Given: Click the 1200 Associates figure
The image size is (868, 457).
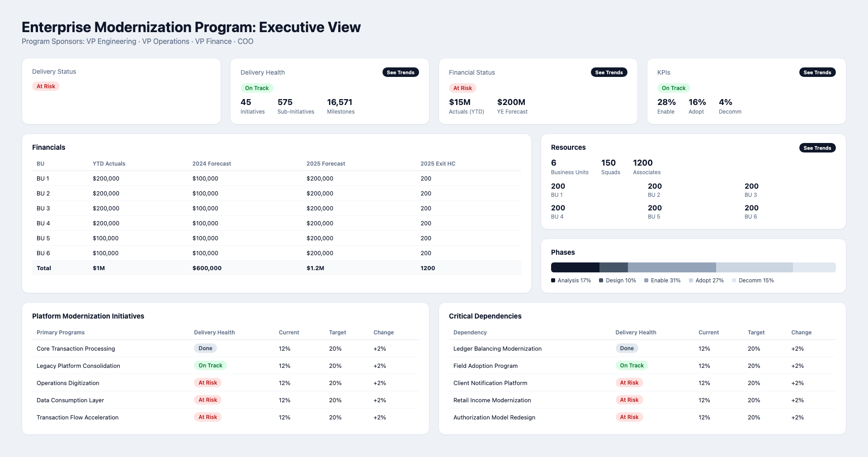Looking at the screenshot, I should pyautogui.click(x=646, y=167).
